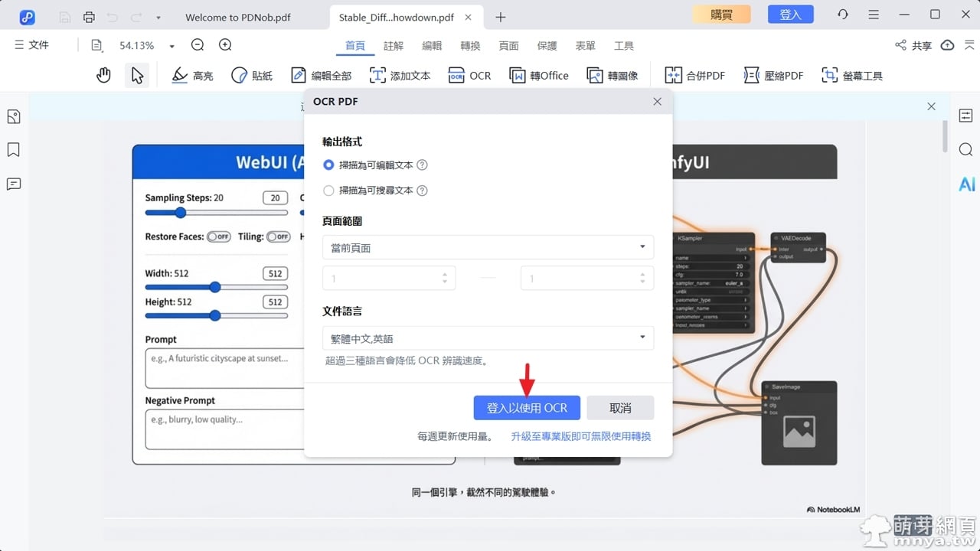Switch to the Welcome to PDNob.pdf tab
This screenshot has height=551, width=980.
coord(237,17)
